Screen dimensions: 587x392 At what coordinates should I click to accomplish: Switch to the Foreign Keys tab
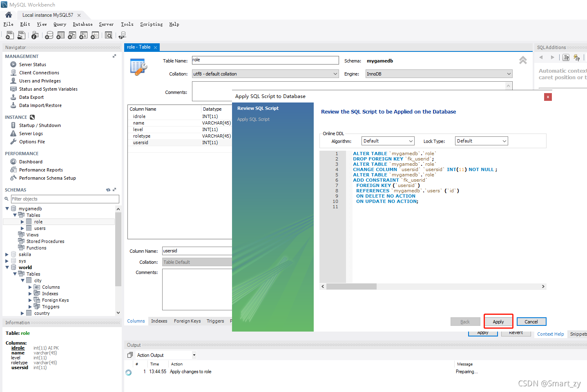(x=187, y=321)
